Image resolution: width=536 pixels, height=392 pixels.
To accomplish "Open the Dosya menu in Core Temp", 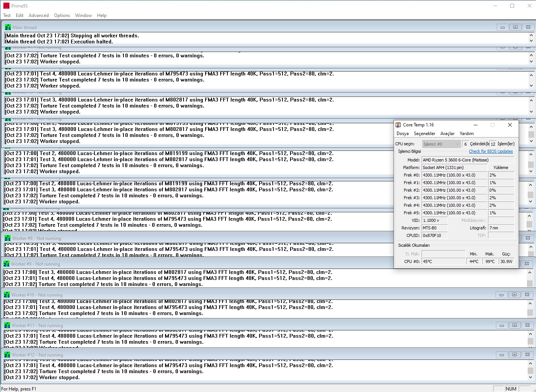I will point(403,134).
